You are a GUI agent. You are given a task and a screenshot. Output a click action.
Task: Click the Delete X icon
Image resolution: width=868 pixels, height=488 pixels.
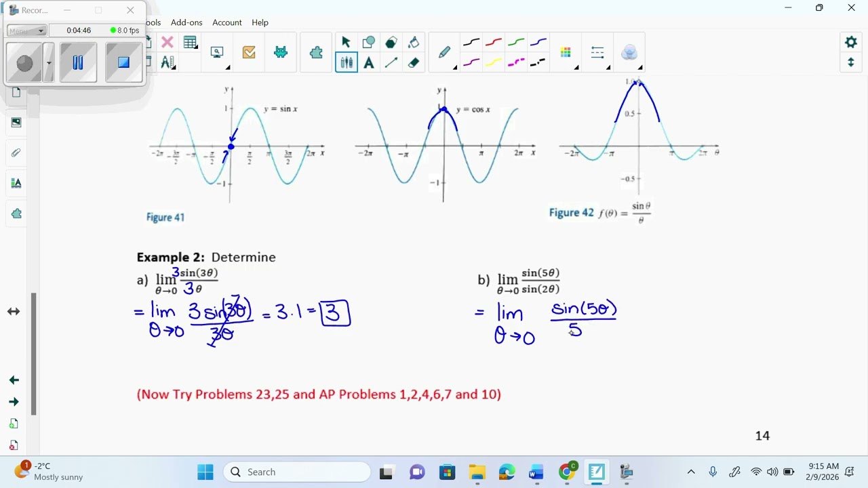[x=167, y=42]
